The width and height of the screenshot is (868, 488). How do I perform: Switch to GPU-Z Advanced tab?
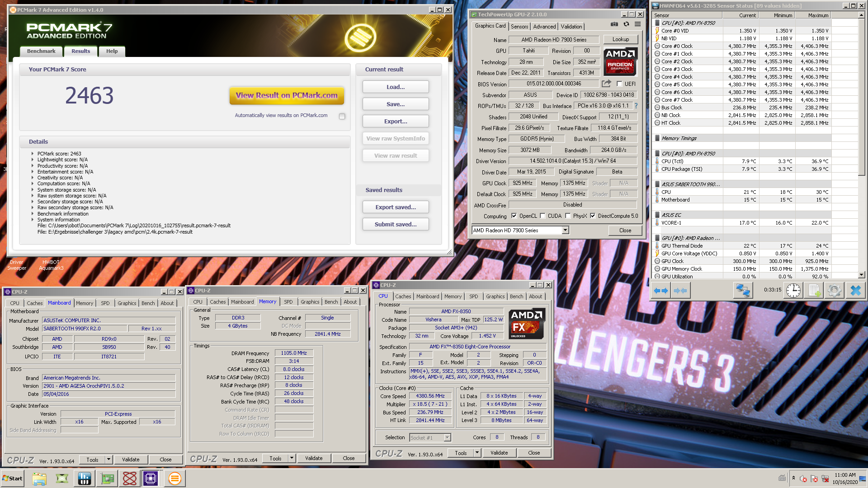click(x=544, y=27)
